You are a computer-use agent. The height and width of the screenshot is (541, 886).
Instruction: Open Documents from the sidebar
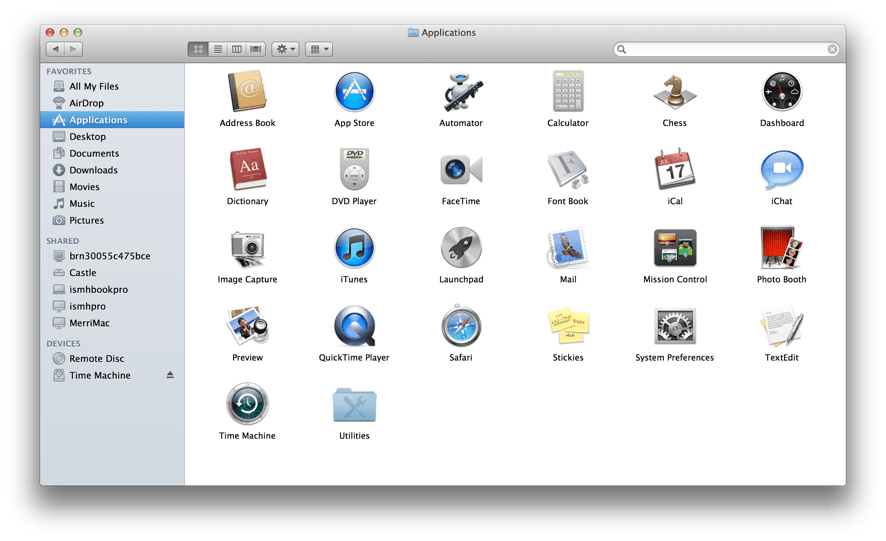112,153
